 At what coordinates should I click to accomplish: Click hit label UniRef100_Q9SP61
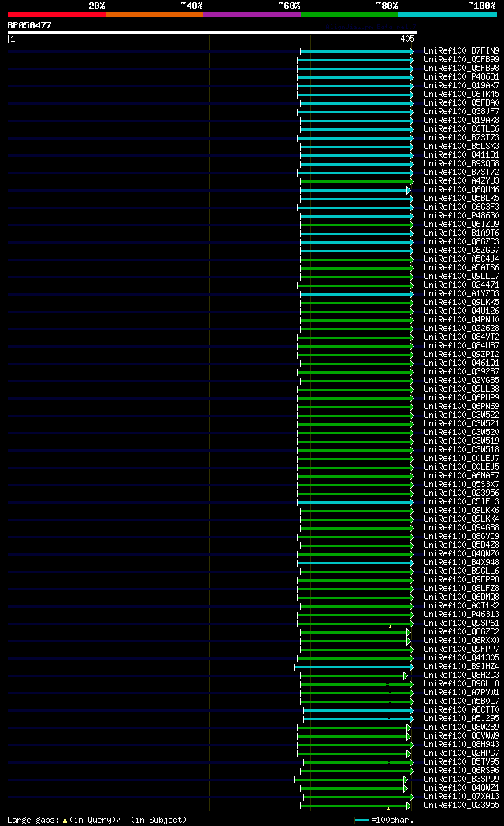462,623
